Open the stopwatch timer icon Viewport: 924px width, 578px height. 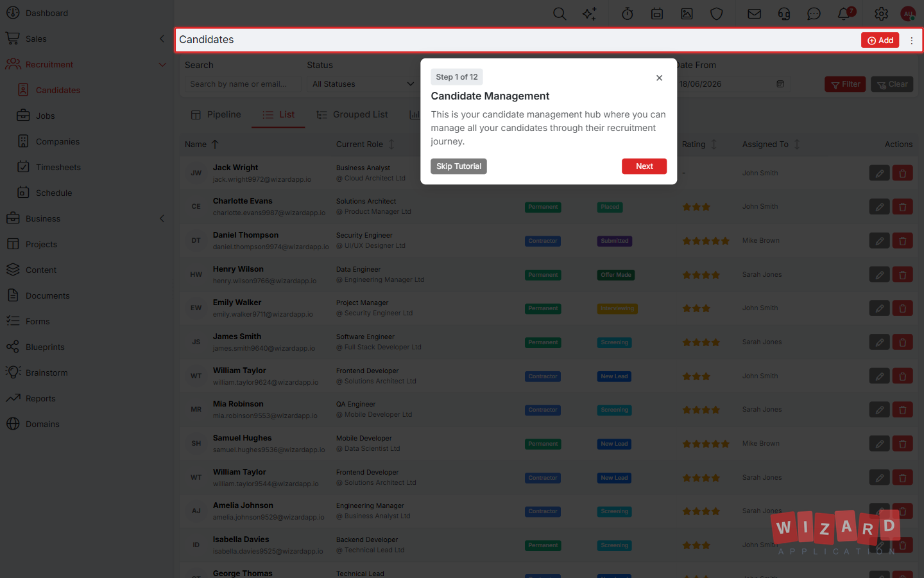point(628,13)
